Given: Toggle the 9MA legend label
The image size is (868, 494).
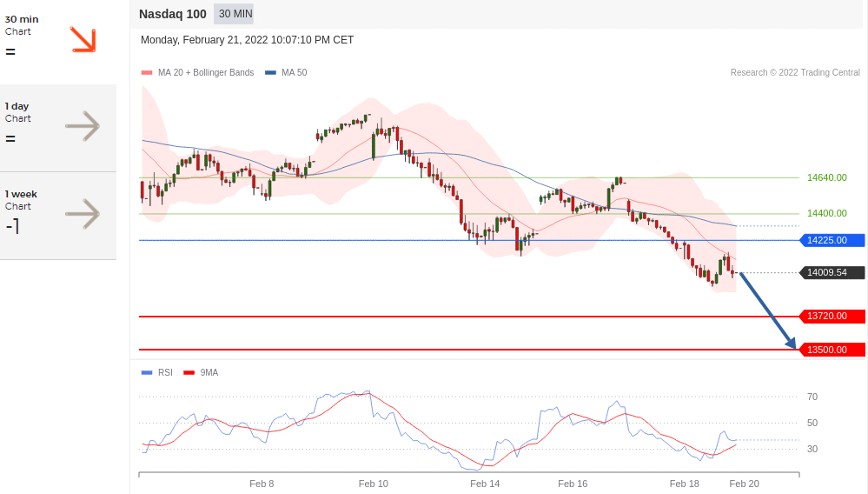Looking at the screenshot, I should [209, 373].
